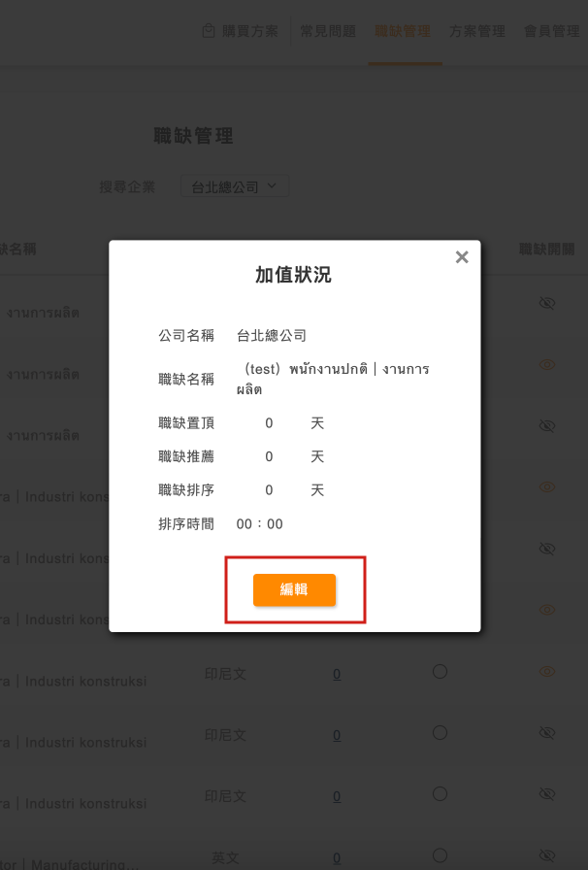The height and width of the screenshot is (870, 588).
Task: Select radio circle in third 印尼文 row
Action: click(x=440, y=794)
